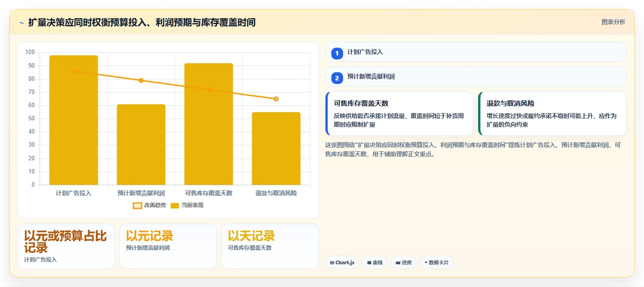The height and width of the screenshot is (287, 644).
Task: Click the trend line point above 计划广告投入
Action: 74,71
